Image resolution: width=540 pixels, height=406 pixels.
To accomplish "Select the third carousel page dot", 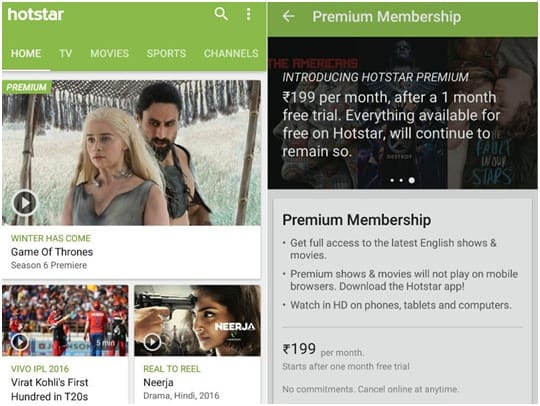I will tap(412, 180).
